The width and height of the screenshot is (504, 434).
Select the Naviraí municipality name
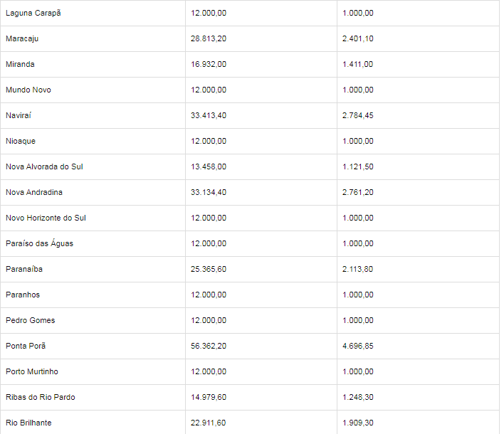tap(19, 115)
